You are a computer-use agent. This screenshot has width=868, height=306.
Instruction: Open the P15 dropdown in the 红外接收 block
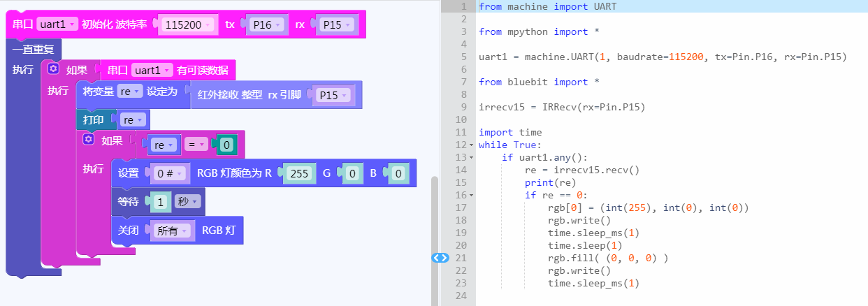coord(335,95)
